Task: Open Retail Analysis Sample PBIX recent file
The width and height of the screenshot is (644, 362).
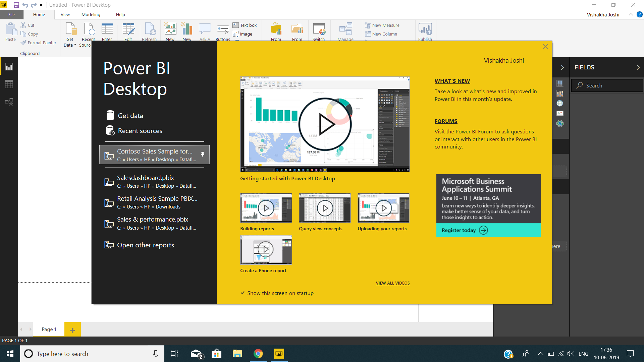Action: [151, 202]
